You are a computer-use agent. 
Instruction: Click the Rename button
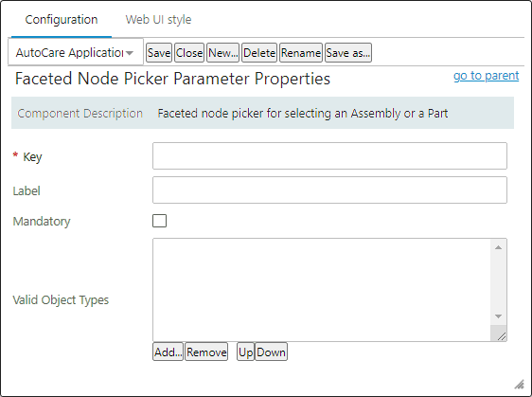[x=301, y=53]
